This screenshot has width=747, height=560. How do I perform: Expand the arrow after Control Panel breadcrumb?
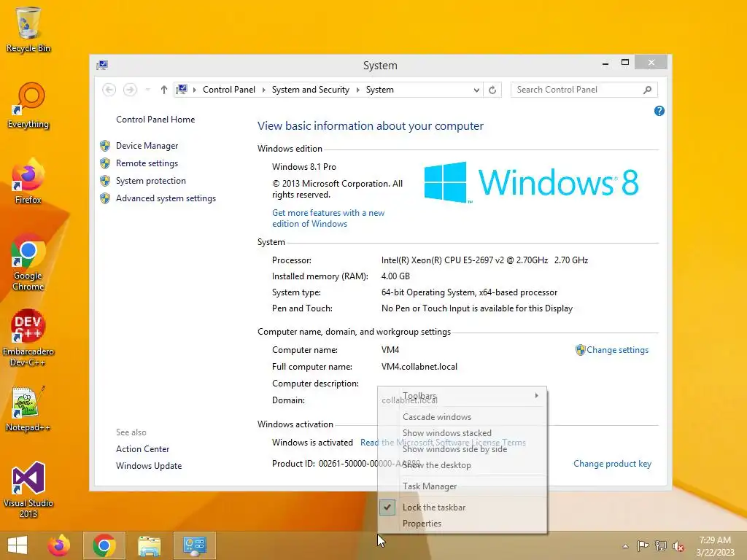(263, 90)
